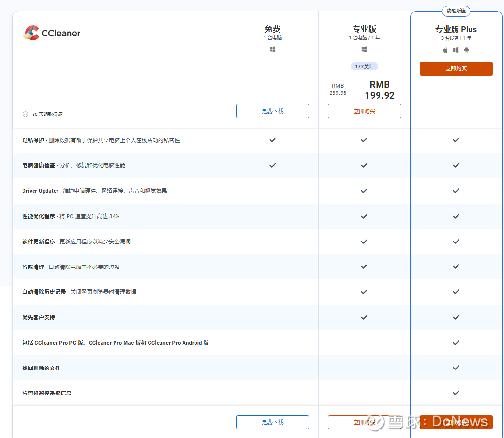Image resolution: width=504 pixels, height=438 pixels.
Task: Click Plus column checkmark for 检查和监控系统信息
Action: pyautogui.click(x=456, y=393)
